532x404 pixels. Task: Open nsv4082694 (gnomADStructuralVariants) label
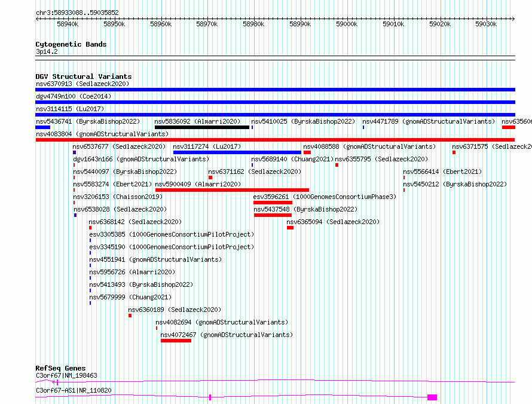pos(222,322)
